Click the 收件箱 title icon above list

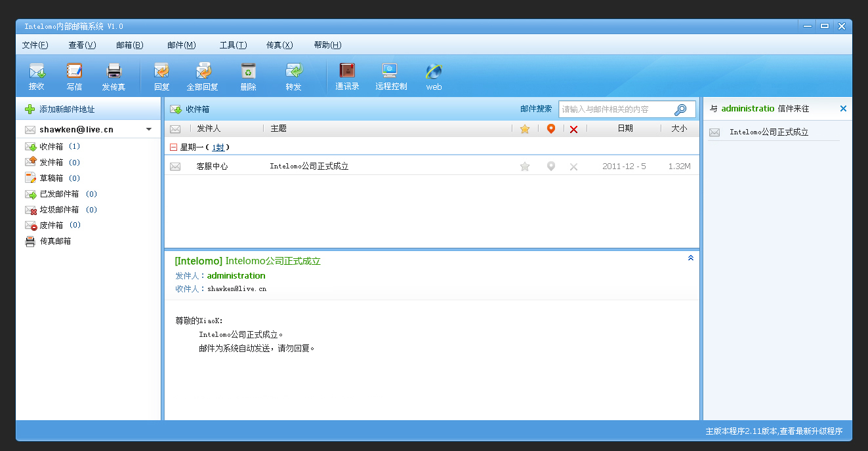[x=176, y=109]
